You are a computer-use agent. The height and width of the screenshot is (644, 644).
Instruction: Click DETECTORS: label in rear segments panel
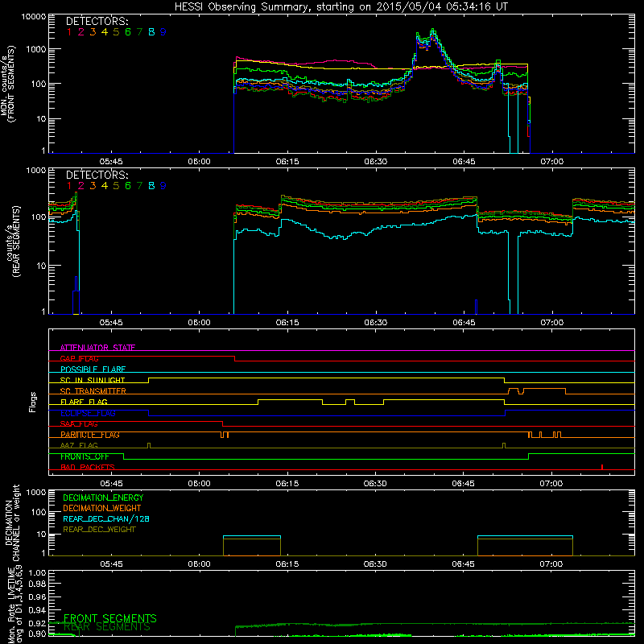97,175
